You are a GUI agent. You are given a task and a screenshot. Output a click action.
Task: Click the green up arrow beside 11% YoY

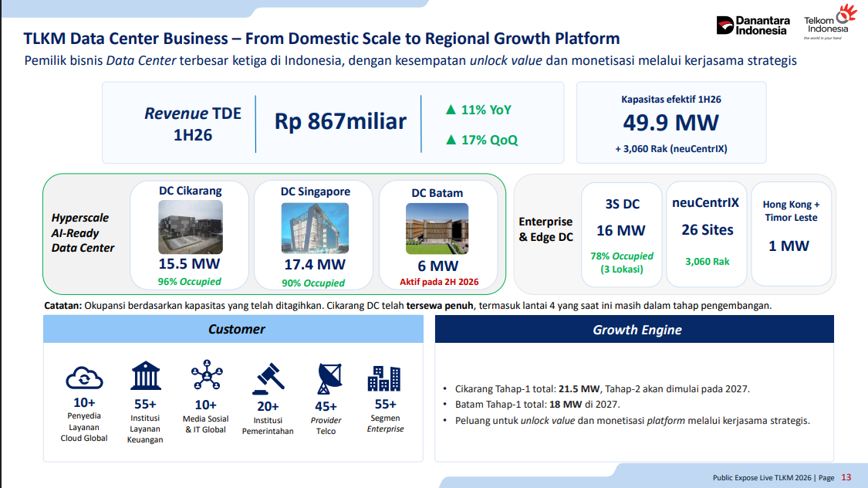point(451,110)
